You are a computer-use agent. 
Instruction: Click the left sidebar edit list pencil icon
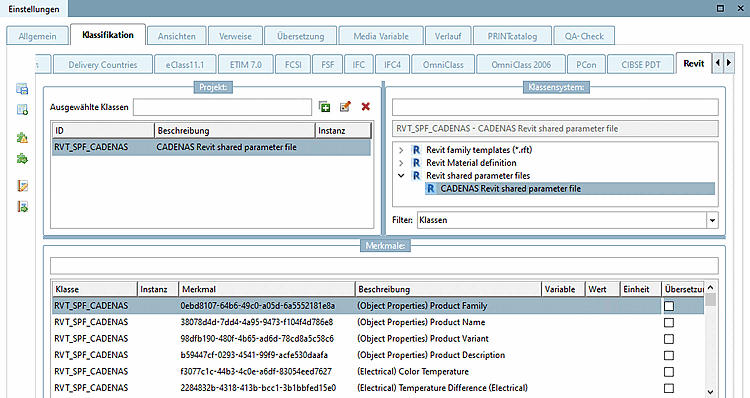[22, 186]
